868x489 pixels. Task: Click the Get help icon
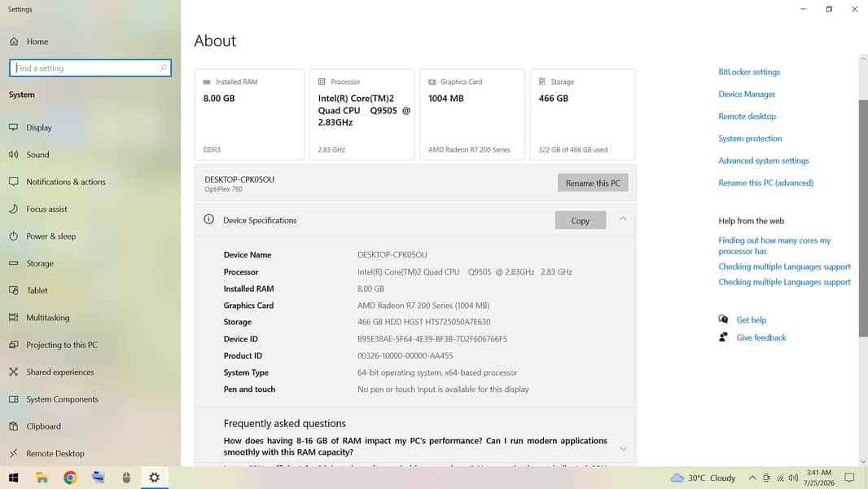coord(723,319)
